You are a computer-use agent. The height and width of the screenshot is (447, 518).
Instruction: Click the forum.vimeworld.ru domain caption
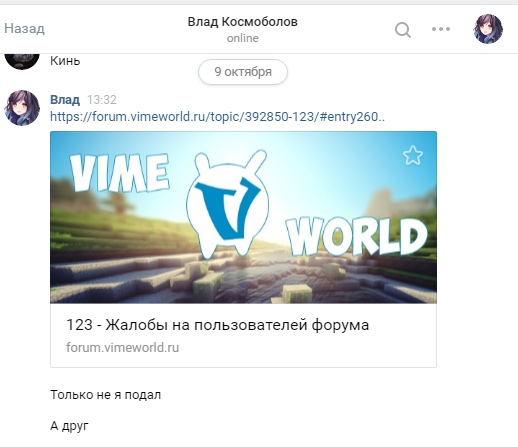[x=122, y=348]
